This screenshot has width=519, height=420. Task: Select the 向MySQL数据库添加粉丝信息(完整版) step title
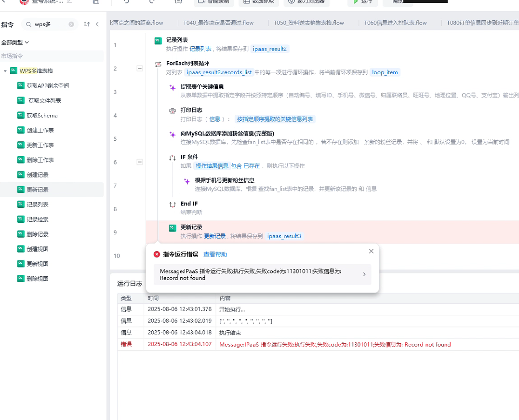point(227,134)
